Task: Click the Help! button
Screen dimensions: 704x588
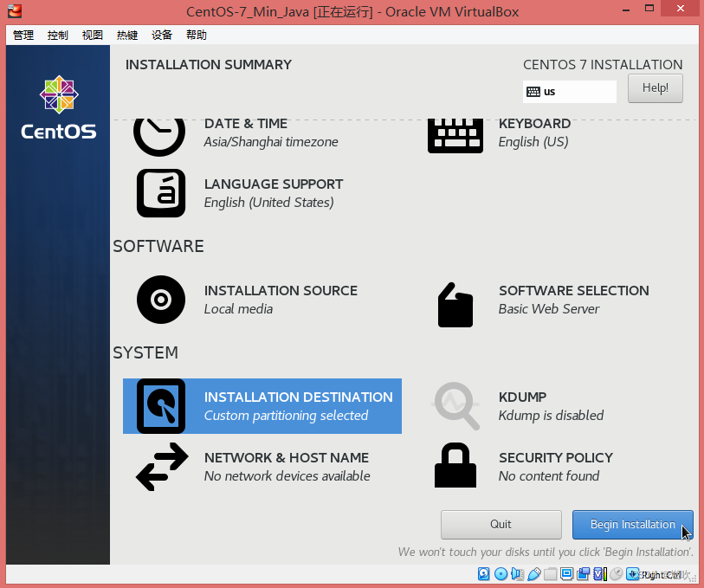Action: pyautogui.click(x=655, y=88)
